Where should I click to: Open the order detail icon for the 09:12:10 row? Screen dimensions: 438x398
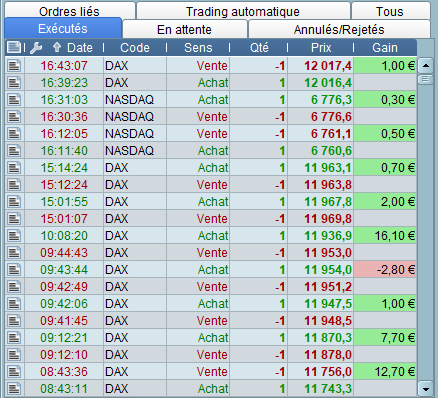(x=14, y=355)
